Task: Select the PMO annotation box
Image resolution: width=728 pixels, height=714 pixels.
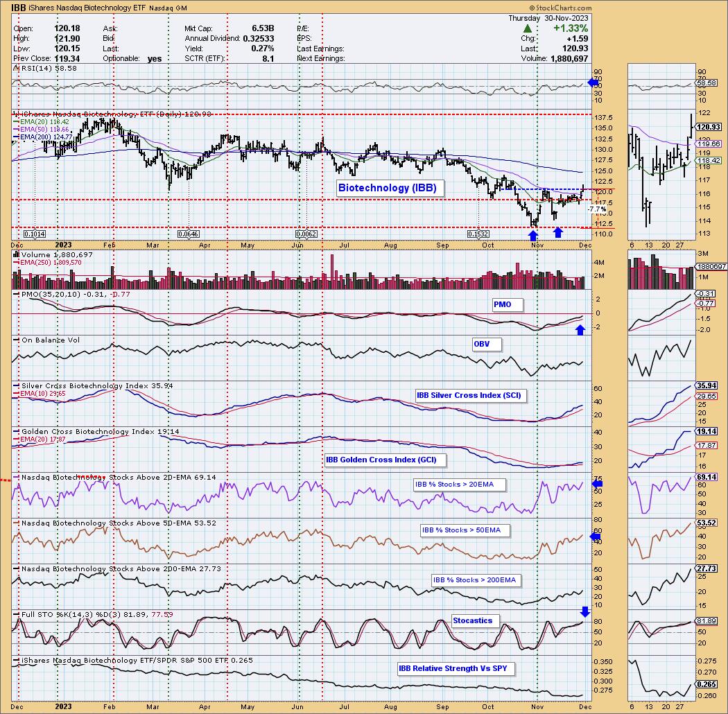Action: click(x=508, y=304)
